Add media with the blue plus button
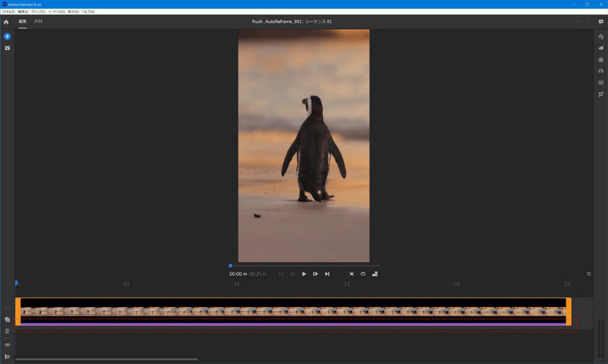Viewport: 608px width, 364px height. coord(7,36)
